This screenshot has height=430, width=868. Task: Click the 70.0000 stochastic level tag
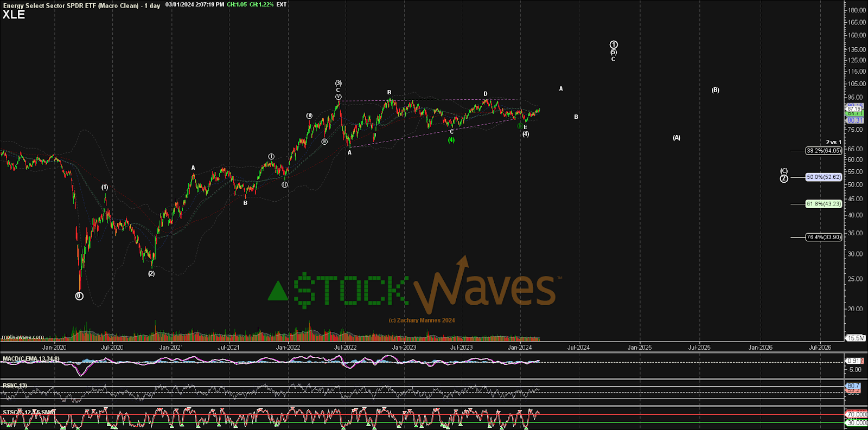coord(857,414)
